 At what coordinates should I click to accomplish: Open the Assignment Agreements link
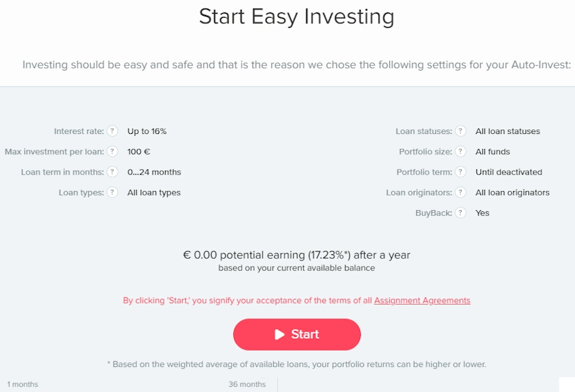pyautogui.click(x=422, y=301)
